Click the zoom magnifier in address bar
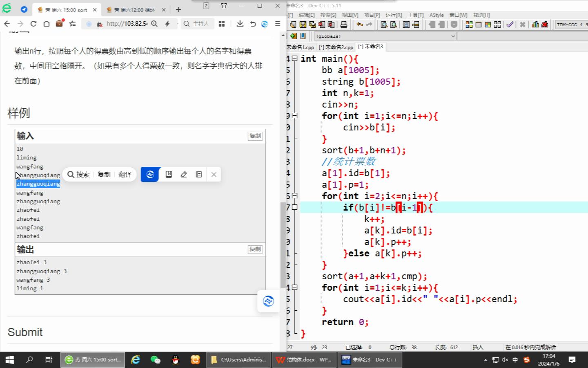The image size is (588, 368). (x=154, y=24)
